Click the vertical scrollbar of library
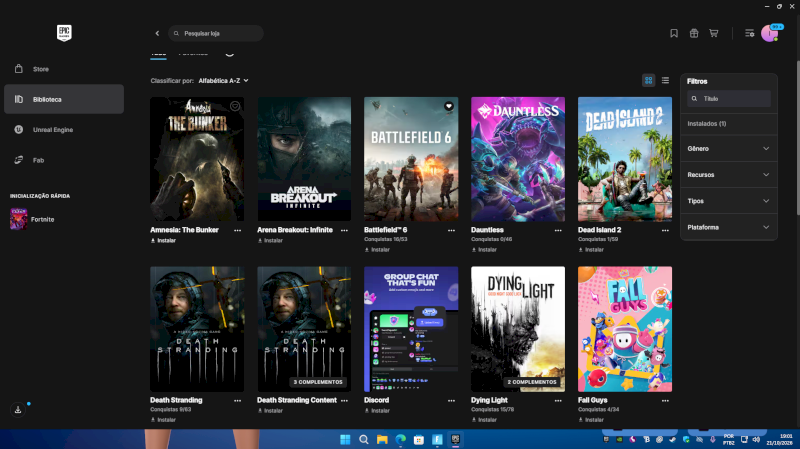The image size is (800, 449). pos(797,138)
